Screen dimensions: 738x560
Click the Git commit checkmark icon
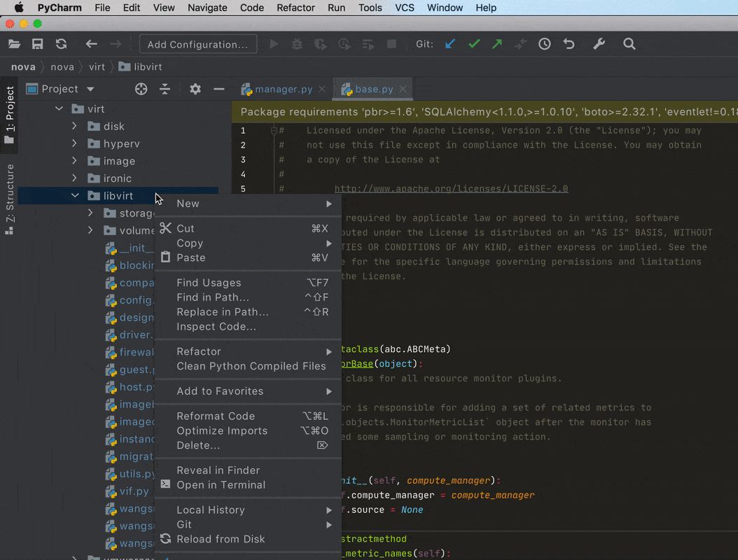[x=474, y=44]
